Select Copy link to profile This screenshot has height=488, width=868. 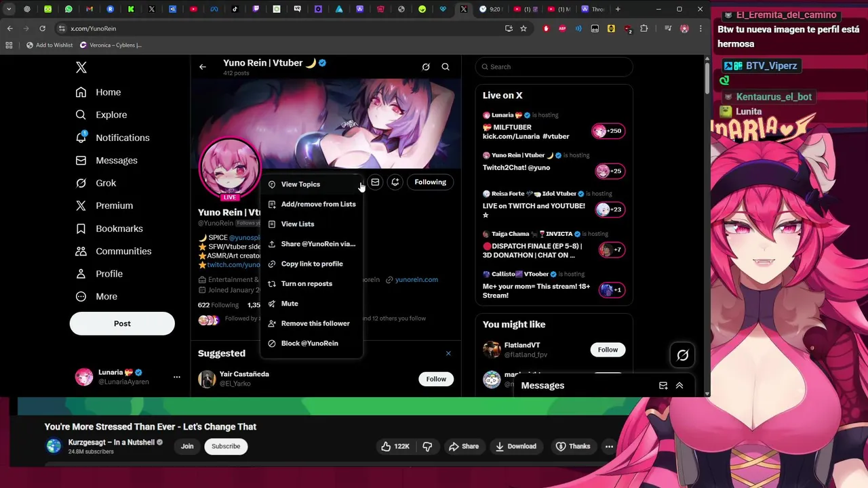(311, 264)
